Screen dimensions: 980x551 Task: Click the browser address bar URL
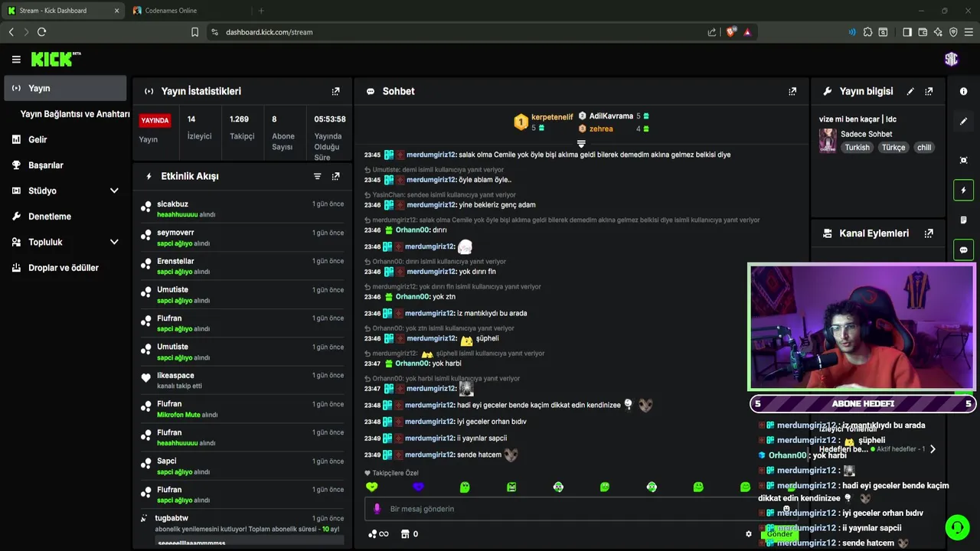click(x=269, y=32)
